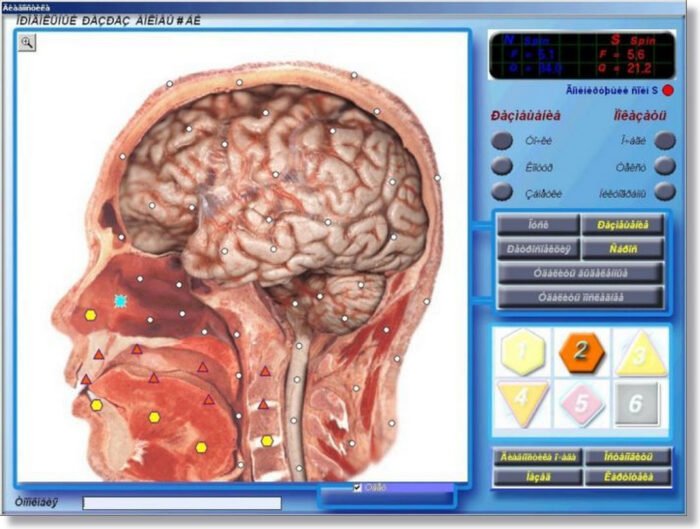The width and height of the screenshot is (700, 529).
Task: Click the bottom-panel button labeled 'Íàçàä'
Action: coord(538,477)
